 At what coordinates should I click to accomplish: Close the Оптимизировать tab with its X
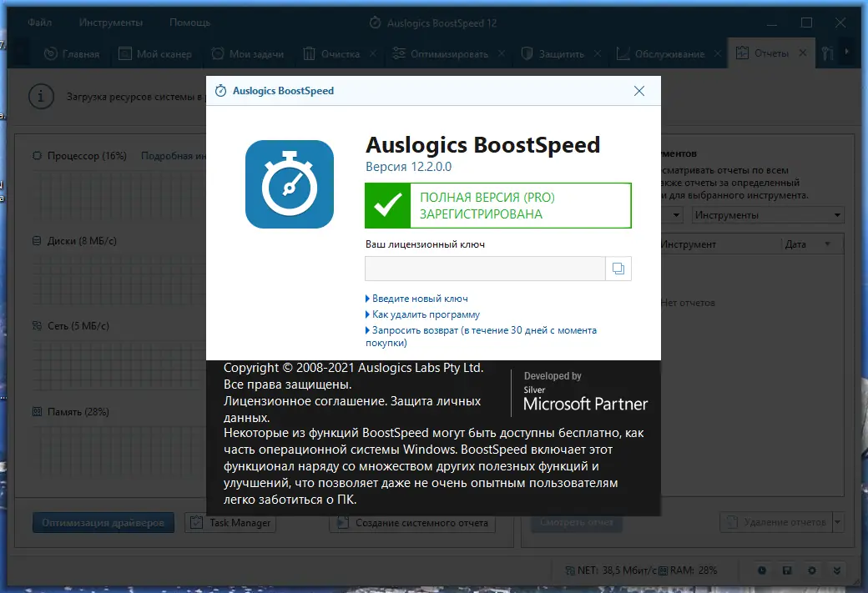(x=501, y=53)
